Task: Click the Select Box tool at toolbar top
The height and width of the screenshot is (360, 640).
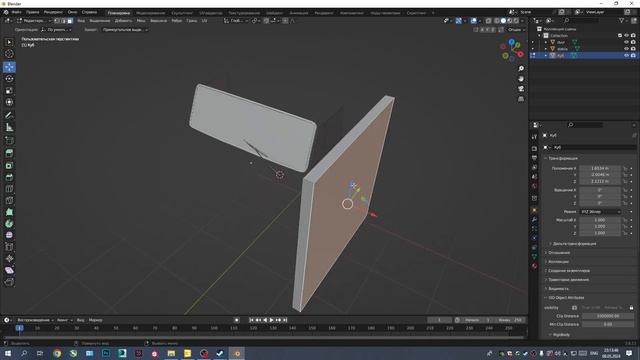Action: pos(9,42)
